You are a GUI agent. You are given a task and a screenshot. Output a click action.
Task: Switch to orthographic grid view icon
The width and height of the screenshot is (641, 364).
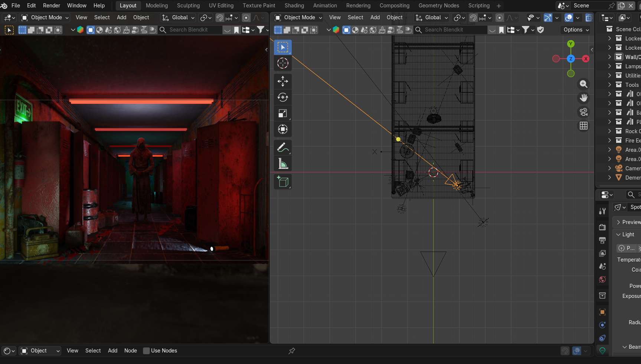tap(583, 126)
